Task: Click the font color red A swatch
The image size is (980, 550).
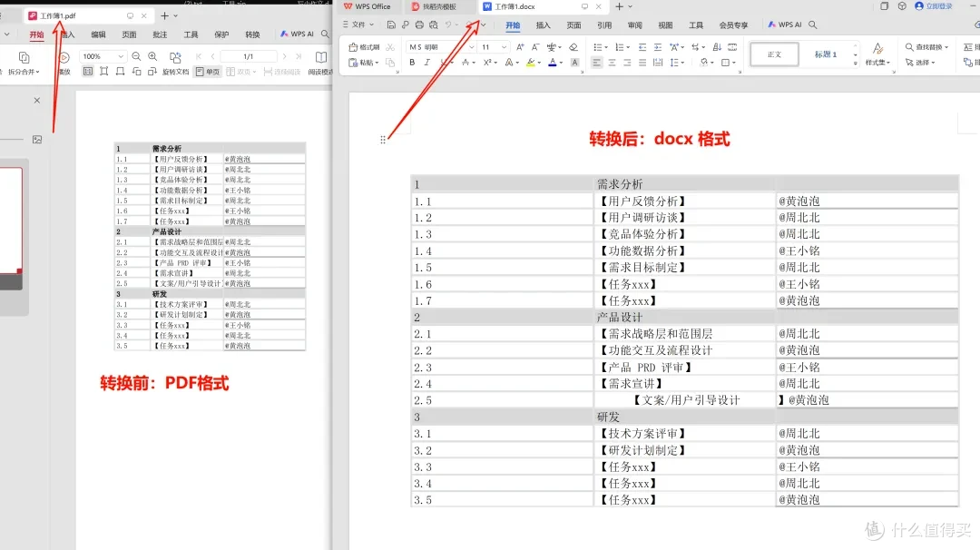Action: pyautogui.click(x=553, y=63)
